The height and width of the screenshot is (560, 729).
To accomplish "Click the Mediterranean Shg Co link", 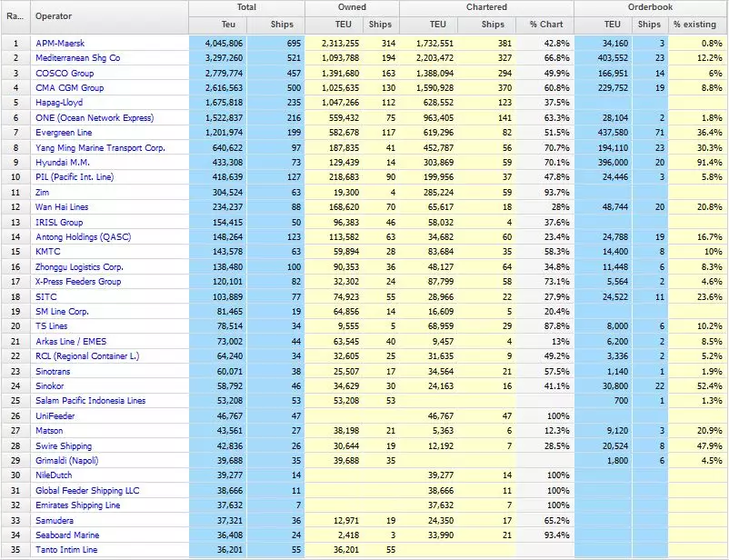I will tap(77, 58).
